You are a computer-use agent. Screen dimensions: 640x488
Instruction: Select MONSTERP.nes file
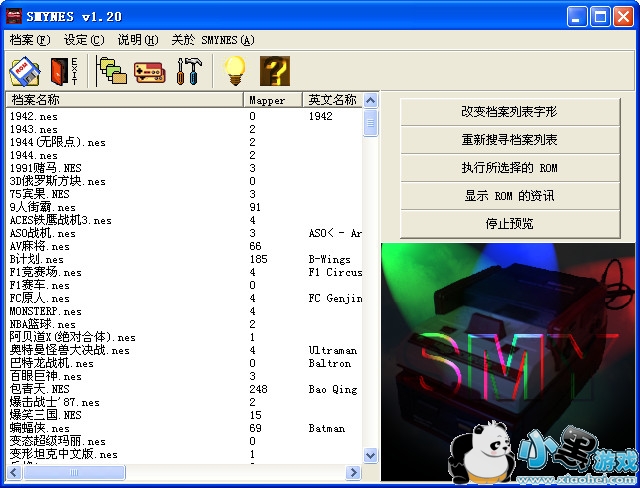coord(46,311)
